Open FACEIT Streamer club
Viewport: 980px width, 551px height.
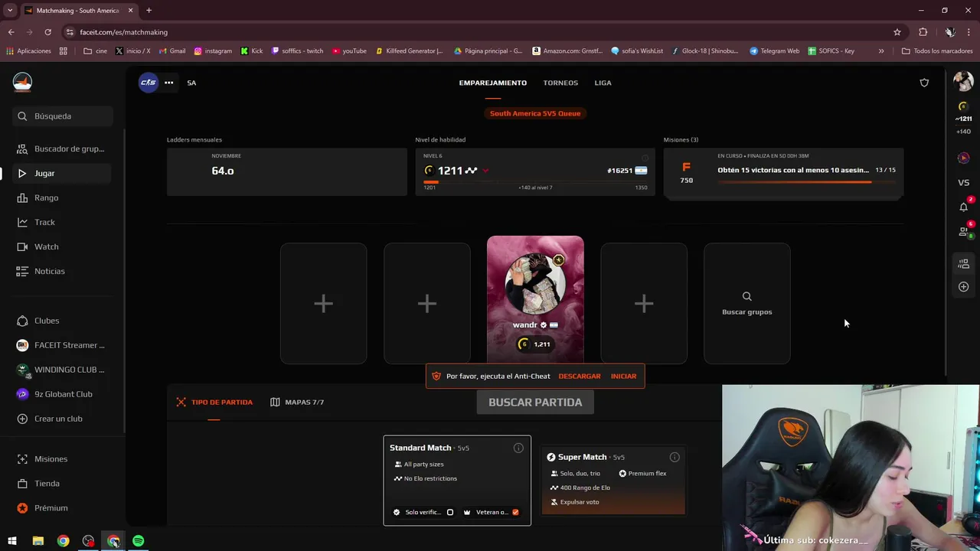pos(63,345)
